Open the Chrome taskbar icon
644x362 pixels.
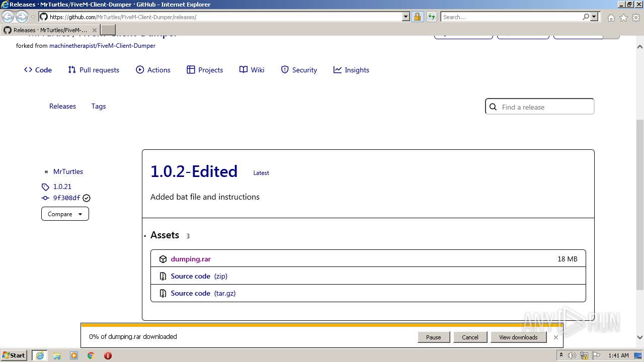[91, 355]
